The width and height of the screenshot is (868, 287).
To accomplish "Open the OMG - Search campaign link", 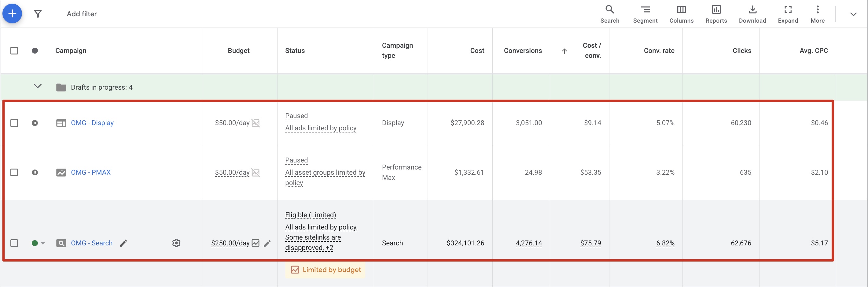I will [92, 243].
